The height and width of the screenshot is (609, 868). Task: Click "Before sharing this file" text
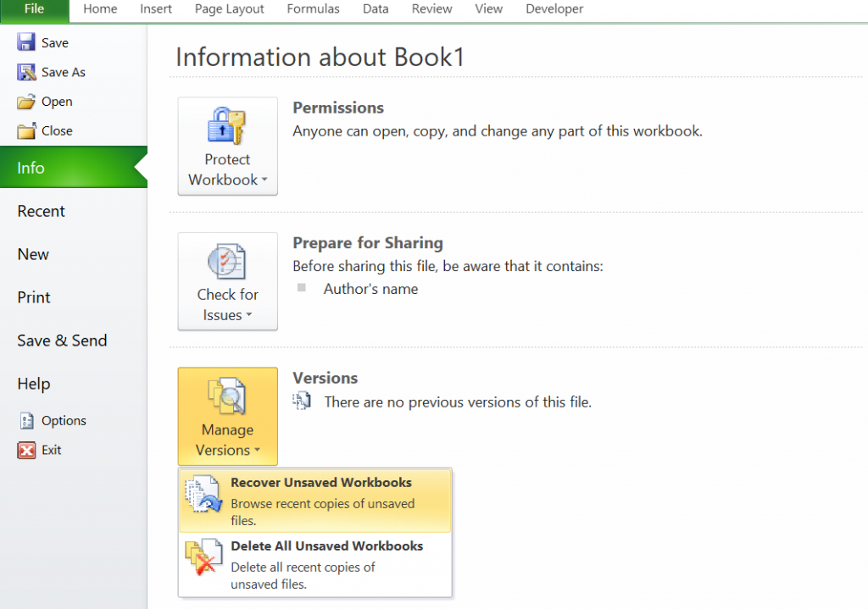[x=448, y=266]
